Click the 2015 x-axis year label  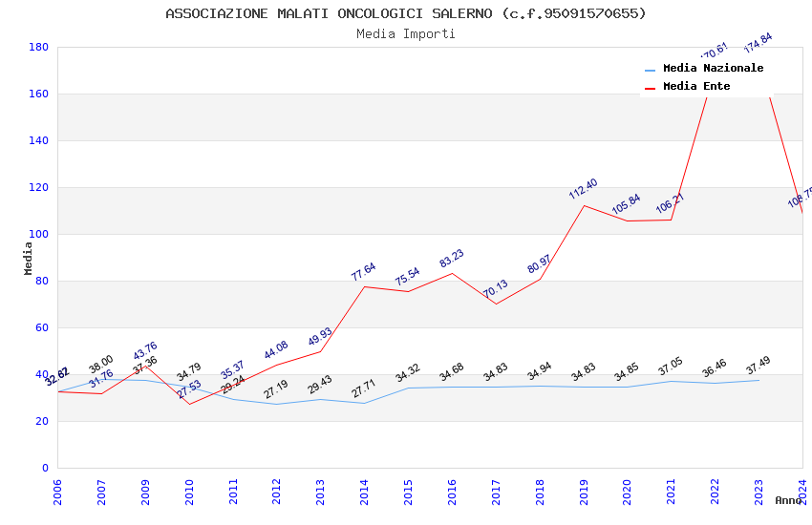(x=408, y=492)
